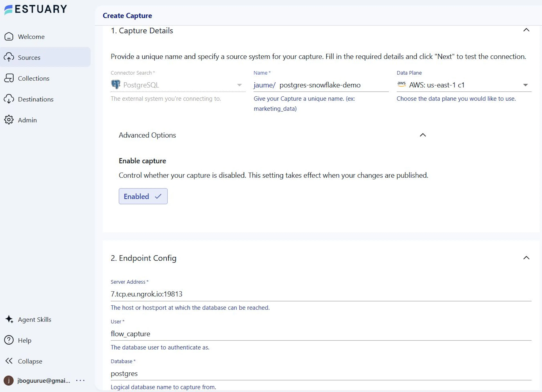542x392 pixels.
Task: Click the user avatar 'j' icon
Action: tap(9, 381)
